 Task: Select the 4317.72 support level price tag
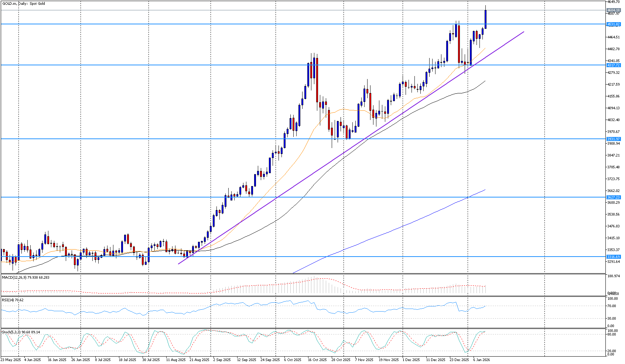613,65
